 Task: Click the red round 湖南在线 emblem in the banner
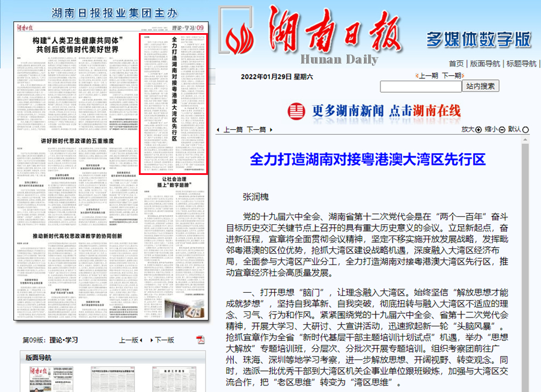pyautogui.click(x=296, y=111)
